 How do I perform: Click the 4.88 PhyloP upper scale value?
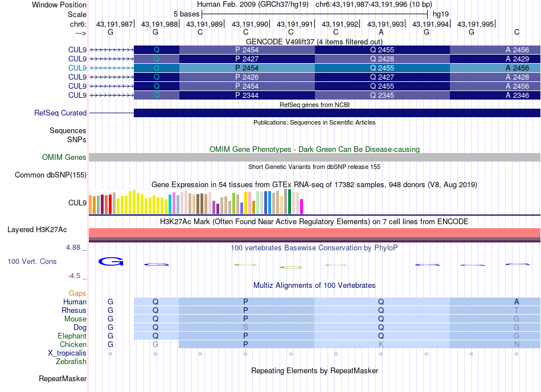73,247
